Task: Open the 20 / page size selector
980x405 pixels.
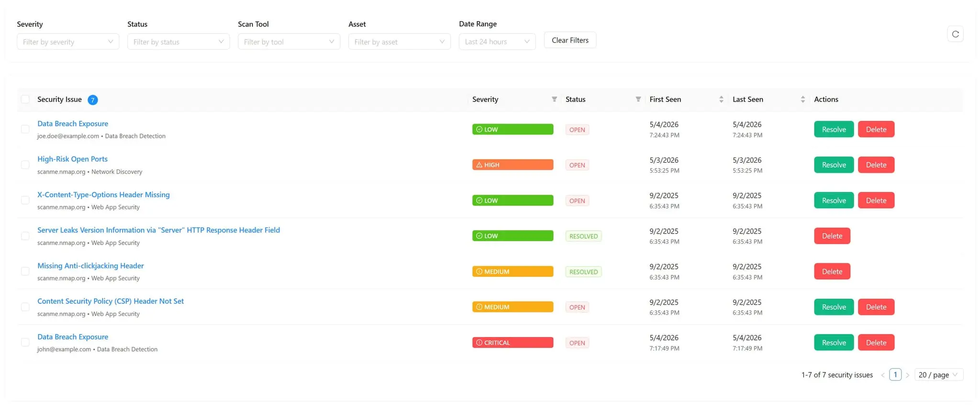Action: (x=938, y=375)
